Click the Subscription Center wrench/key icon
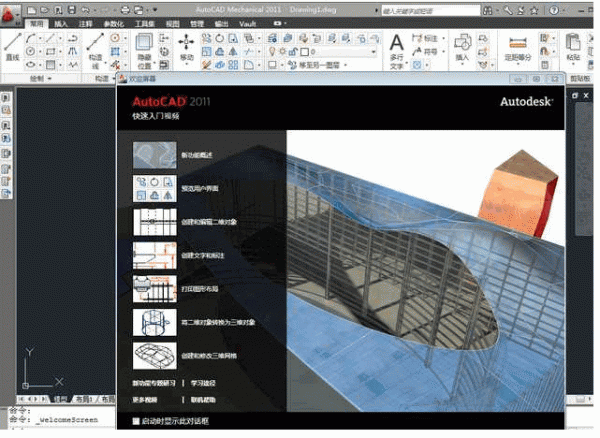 point(508,11)
